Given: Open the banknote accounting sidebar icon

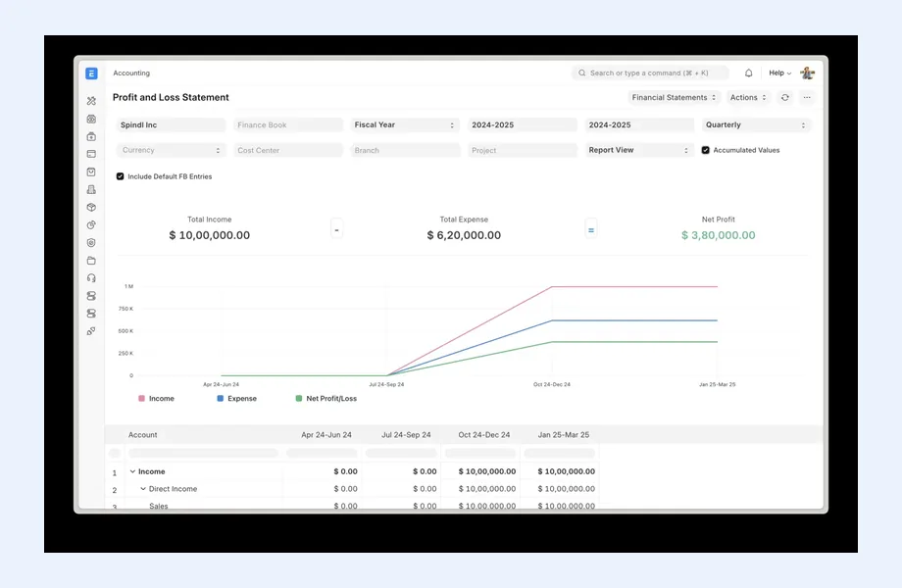Looking at the screenshot, I should (x=91, y=119).
